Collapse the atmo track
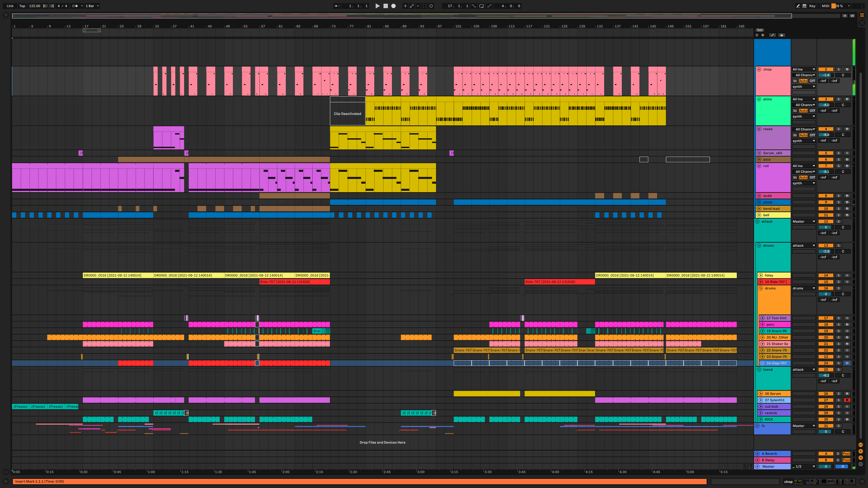868x488 pixels. 759,99
